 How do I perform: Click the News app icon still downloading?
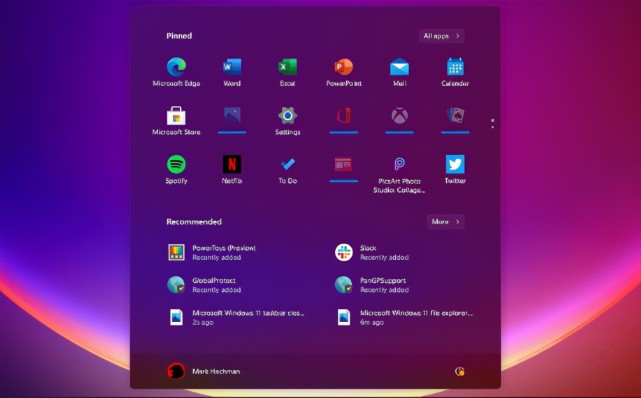click(343, 165)
